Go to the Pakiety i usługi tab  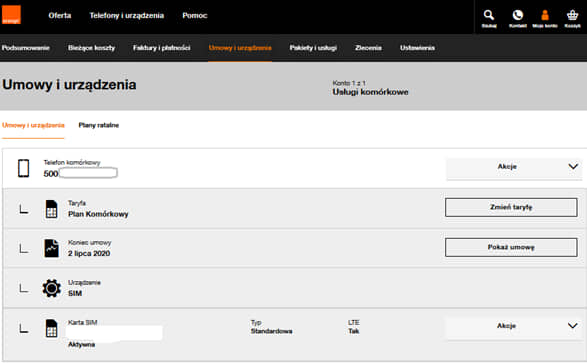tap(313, 48)
